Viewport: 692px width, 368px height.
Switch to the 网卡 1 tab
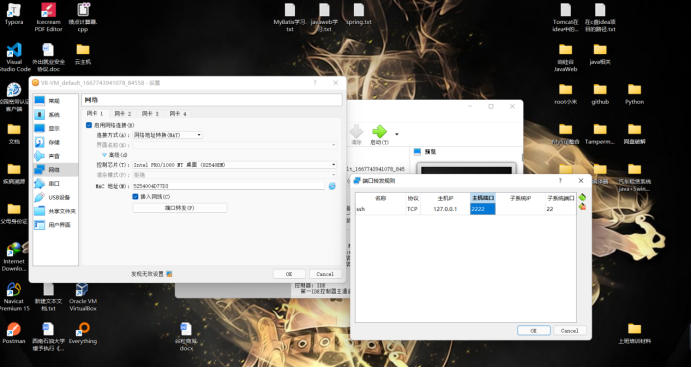[95, 113]
